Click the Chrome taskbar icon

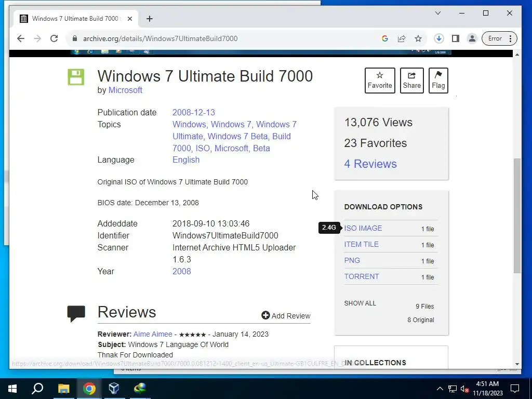[x=89, y=389]
